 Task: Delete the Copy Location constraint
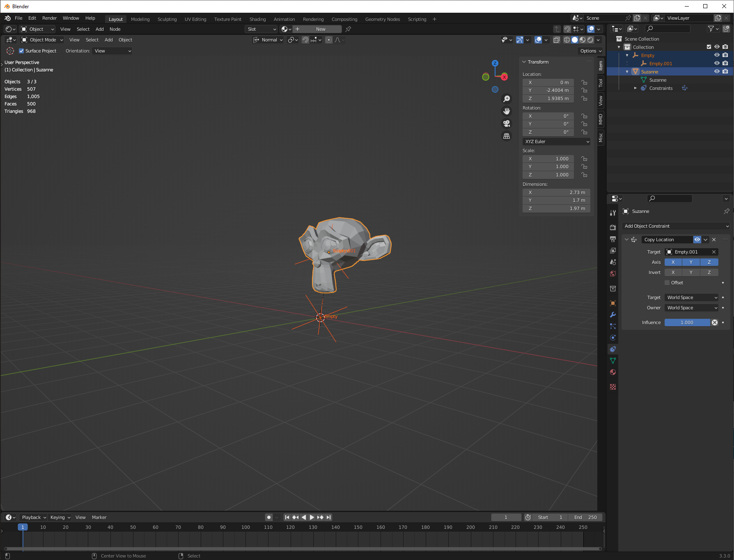(x=714, y=240)
